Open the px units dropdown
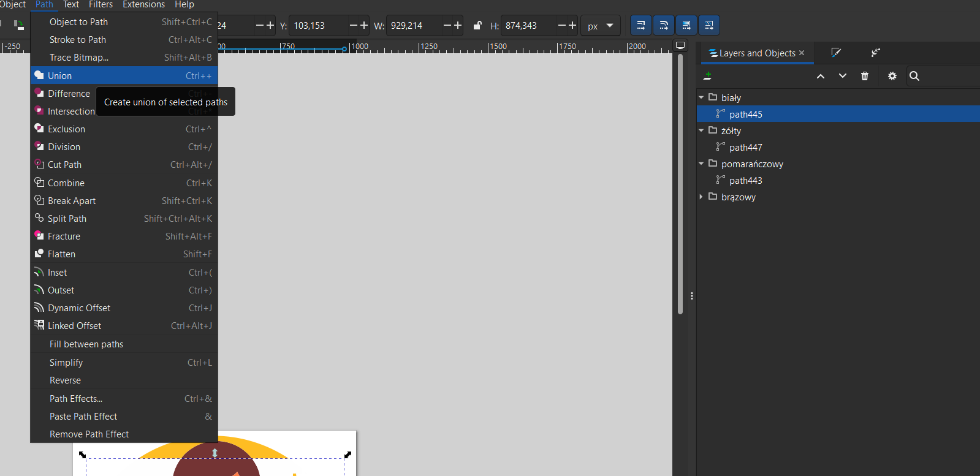 tap(601, 26)
